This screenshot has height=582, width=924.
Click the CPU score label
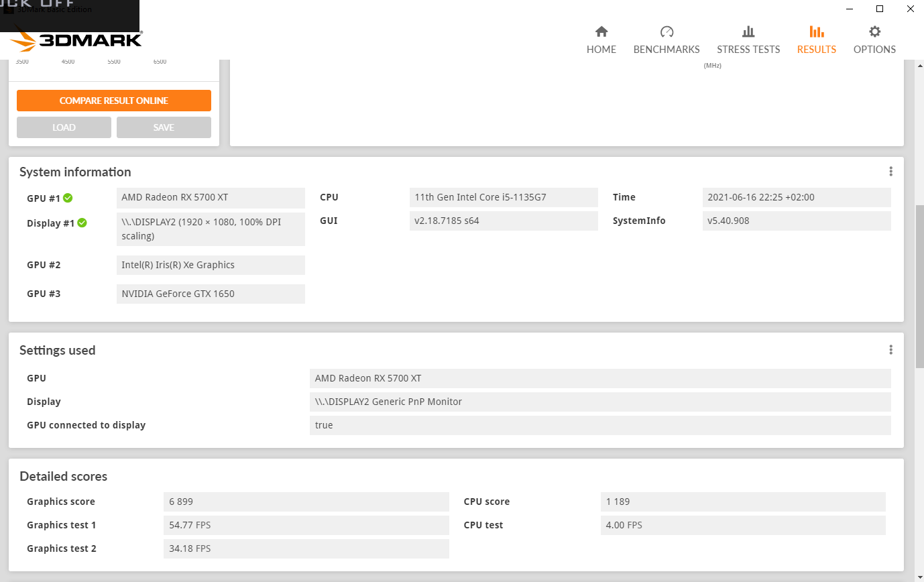[487, 502]
